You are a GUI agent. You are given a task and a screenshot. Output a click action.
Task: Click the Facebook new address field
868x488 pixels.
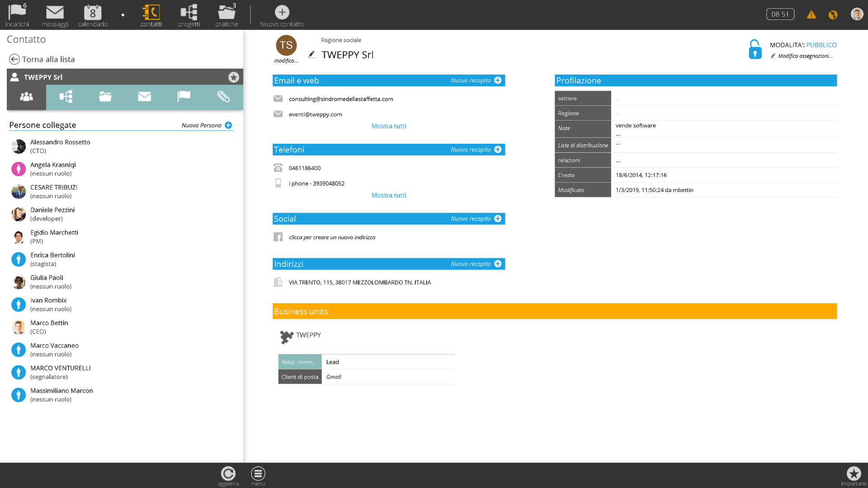[x=332, y=237]
